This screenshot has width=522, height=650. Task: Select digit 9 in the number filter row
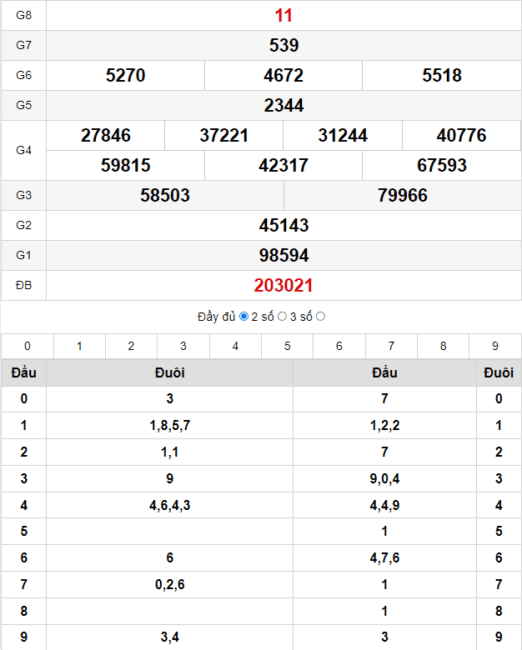[x=495, y=346]
